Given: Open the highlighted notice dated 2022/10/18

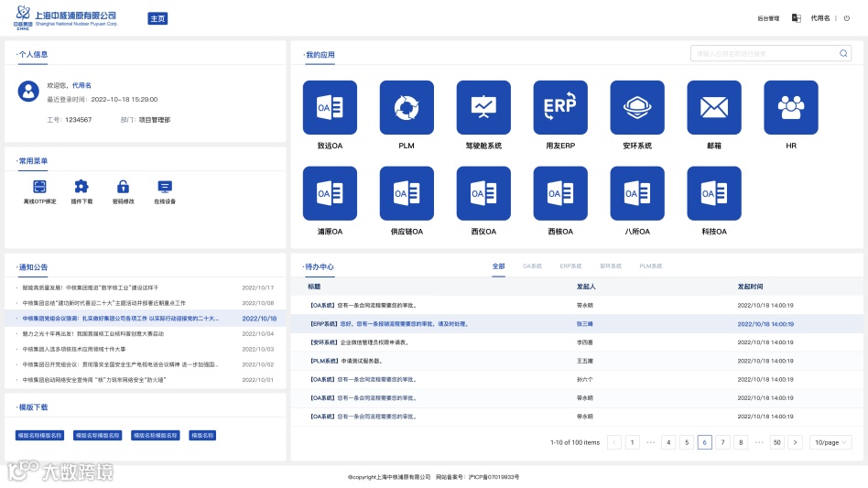Looking at the screenshot, I should pos(146,319).
